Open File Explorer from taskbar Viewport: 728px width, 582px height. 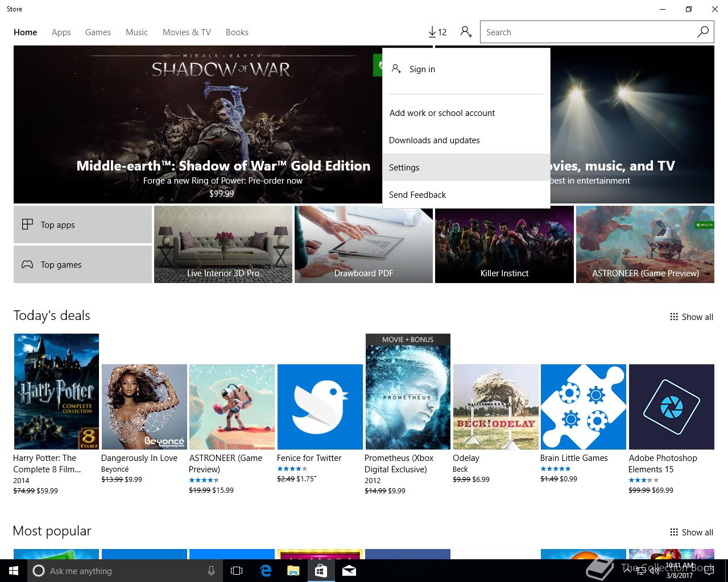point(293,571)
